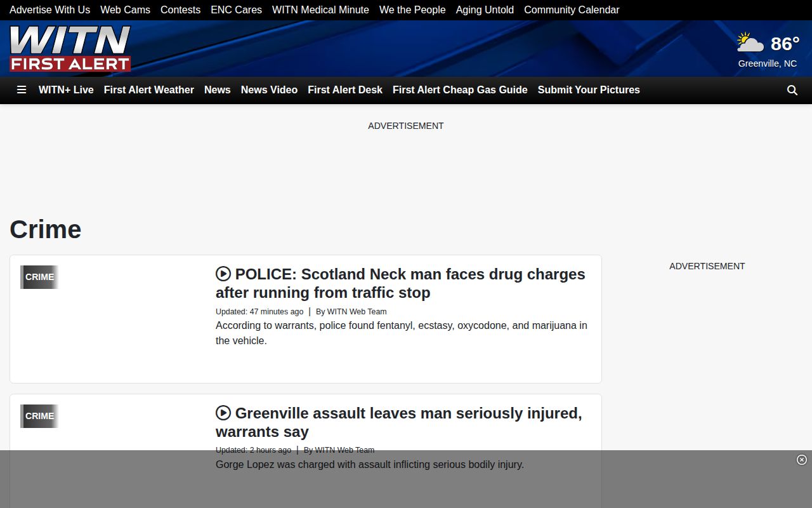
Task: Open Web Cams page
Action: click(125, 10)
